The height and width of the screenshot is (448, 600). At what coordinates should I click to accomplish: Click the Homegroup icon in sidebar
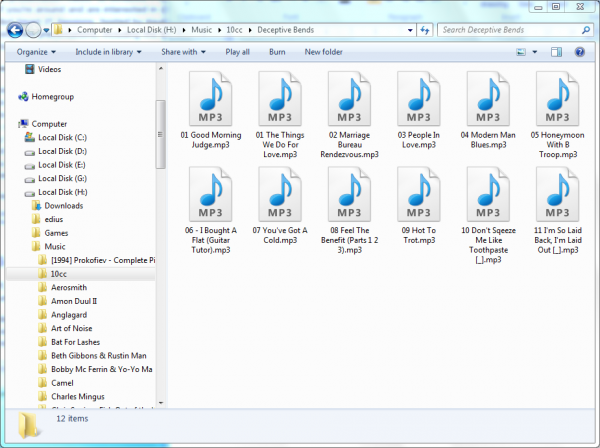click(x=23, y=97)
